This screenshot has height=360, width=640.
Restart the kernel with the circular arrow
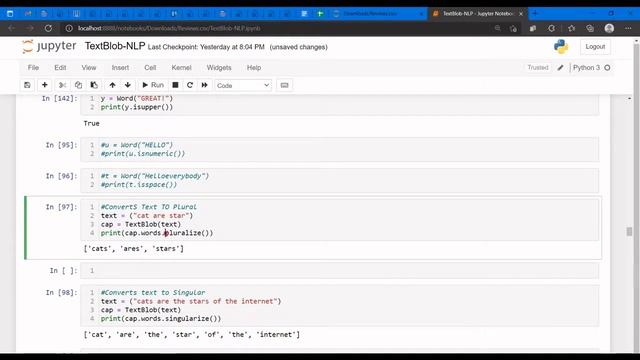coord(190,85)
